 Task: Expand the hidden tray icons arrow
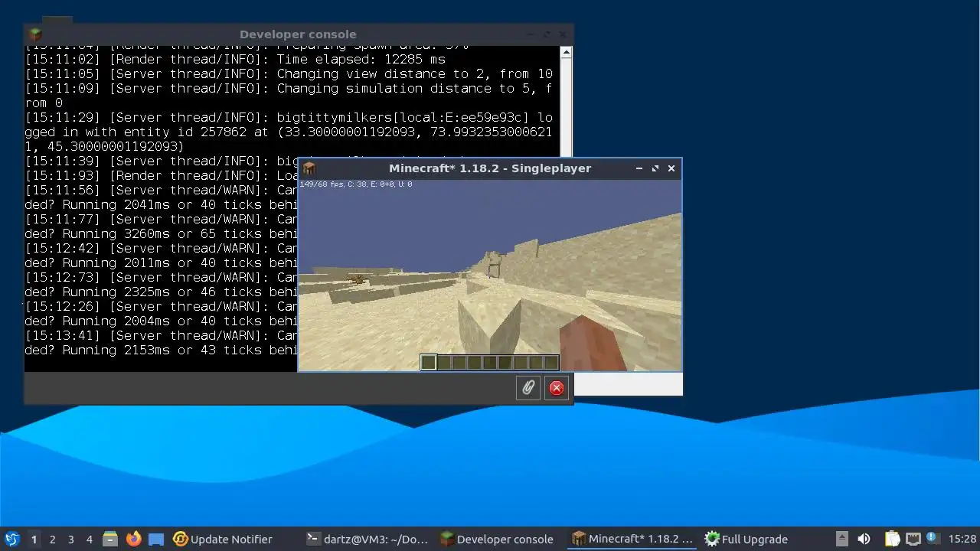[842, 539]
